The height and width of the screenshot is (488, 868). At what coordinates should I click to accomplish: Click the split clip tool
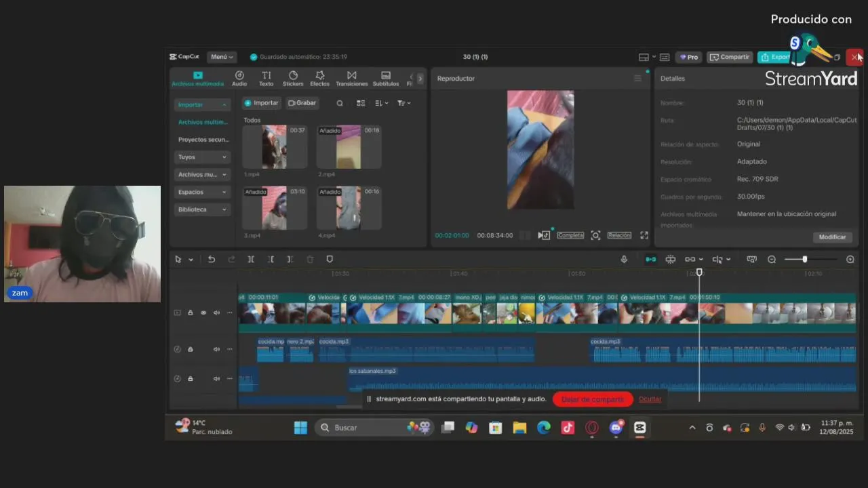tap(251, 260)
